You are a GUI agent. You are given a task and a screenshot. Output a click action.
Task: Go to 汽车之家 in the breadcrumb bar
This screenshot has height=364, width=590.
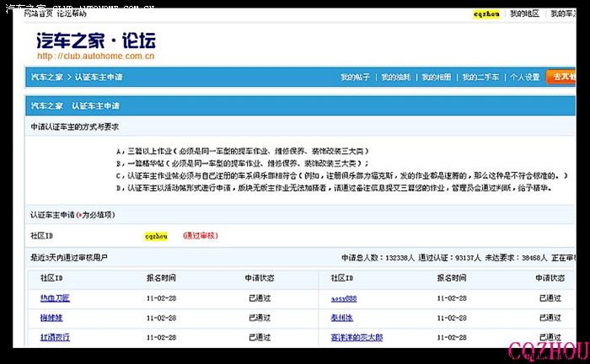click(x=47, y=77)
